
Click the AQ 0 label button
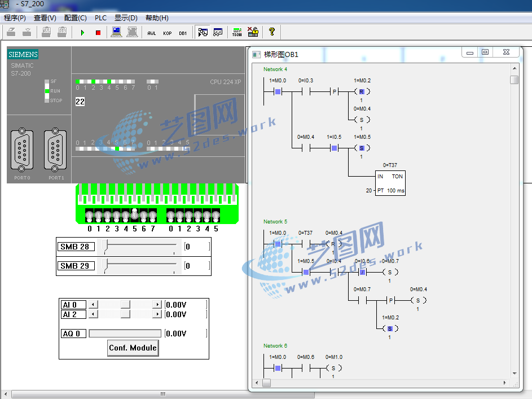click(x=73, y=334)
